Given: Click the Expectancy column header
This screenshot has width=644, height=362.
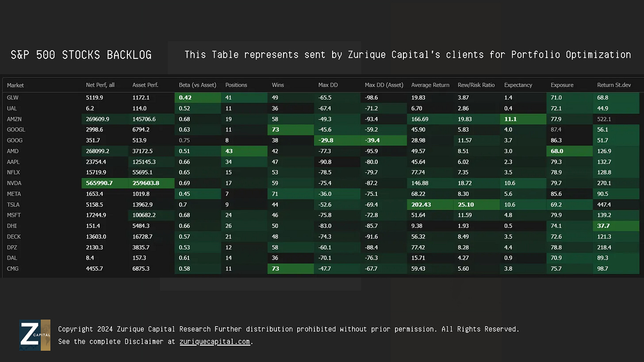Looking at the screenshot, I should 518,85.
